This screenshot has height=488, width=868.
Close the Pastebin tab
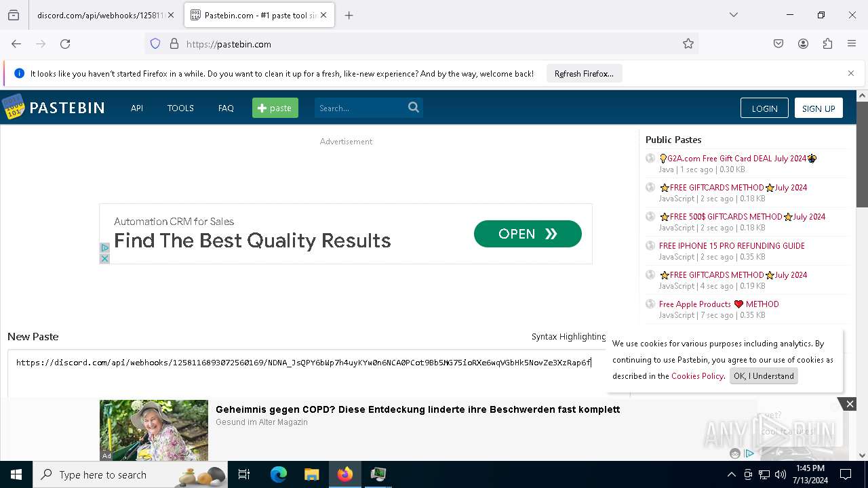(x=323, y=15)
